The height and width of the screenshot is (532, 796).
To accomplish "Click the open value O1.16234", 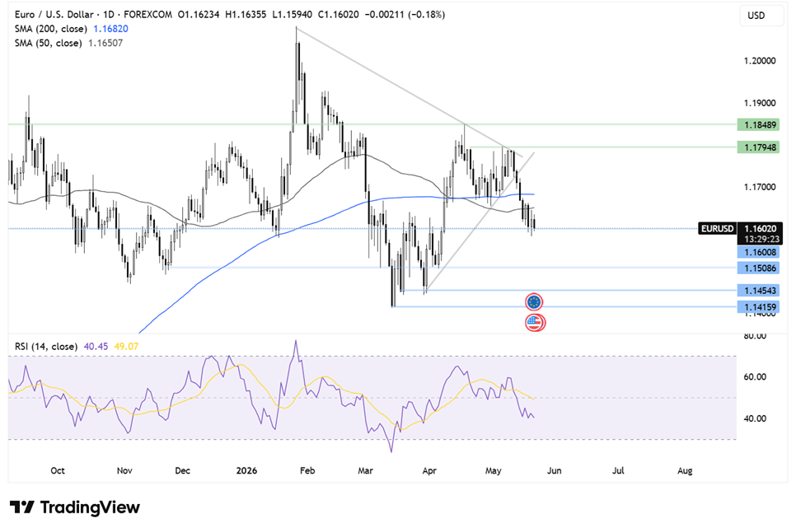I will click(x=199, y=14).
